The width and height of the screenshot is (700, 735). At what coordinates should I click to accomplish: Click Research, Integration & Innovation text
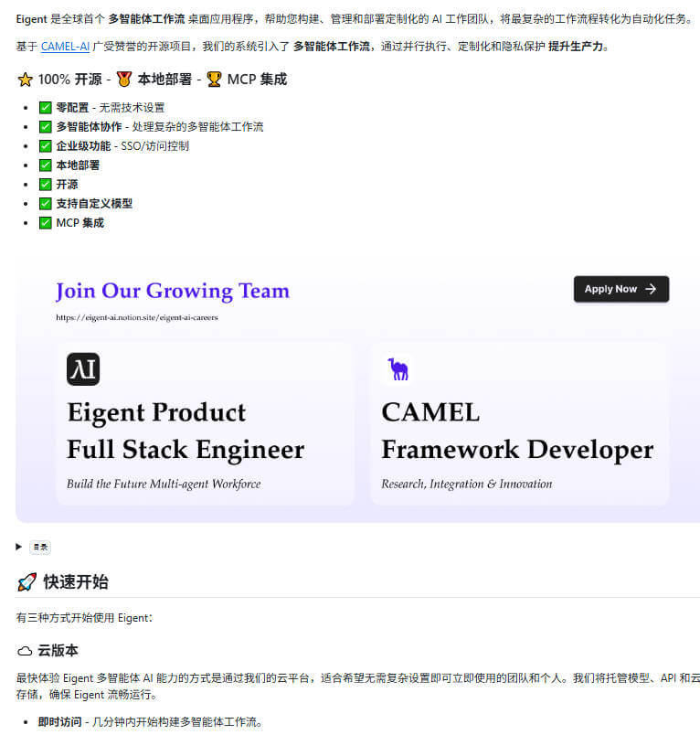[467, 484]
